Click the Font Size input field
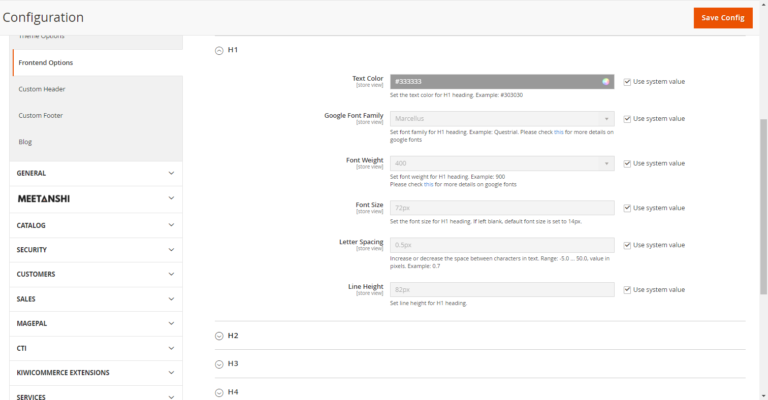Screen dimensions: 768x400 pyautogui.click(x=501, y=208)
